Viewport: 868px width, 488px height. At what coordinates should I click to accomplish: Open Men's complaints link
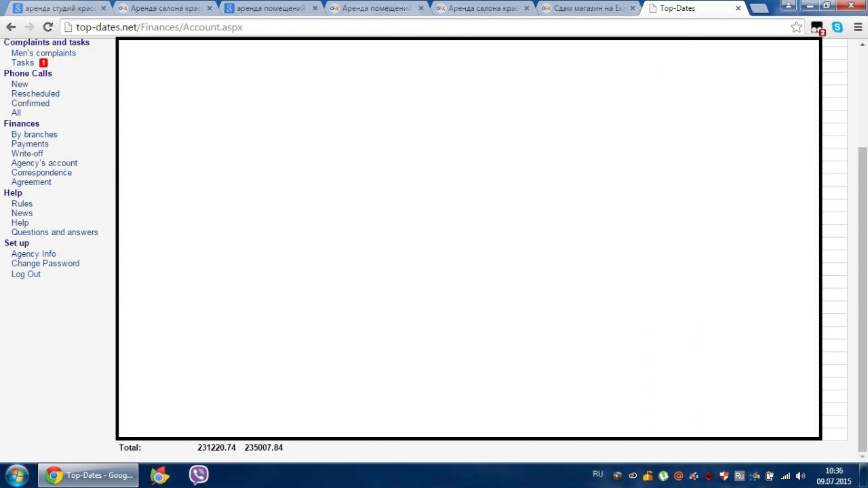click(x=43, y=53)
